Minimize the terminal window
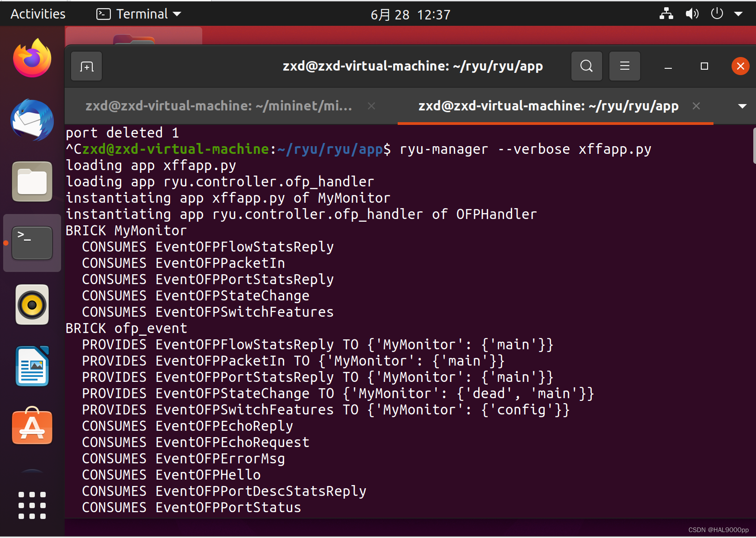The height and width of the screenshot is (538, 756). click(668, 67)
